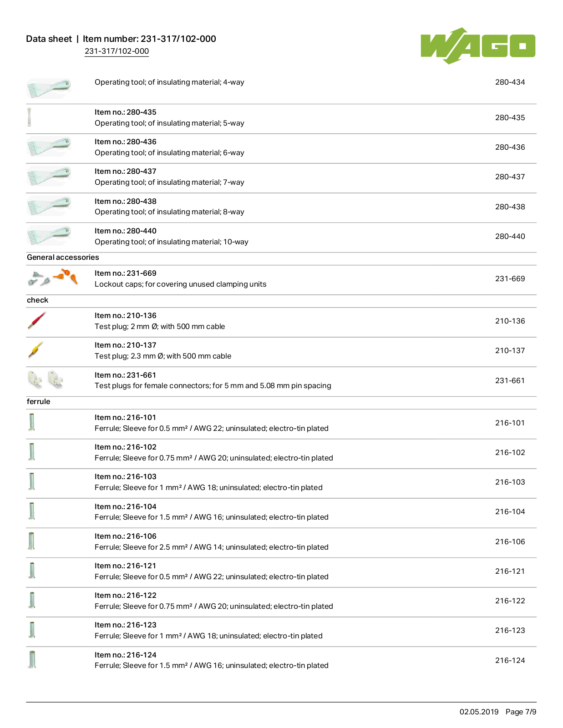The height and width of the screenshot is (728, 563).
Task: Select the 4-way operating tool thumbnail
Action: 49,88
